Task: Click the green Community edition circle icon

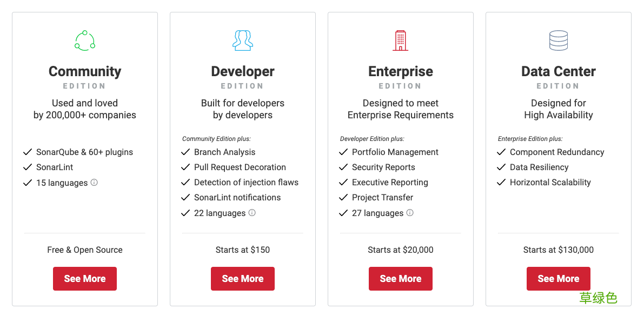Action: (84, 41)
